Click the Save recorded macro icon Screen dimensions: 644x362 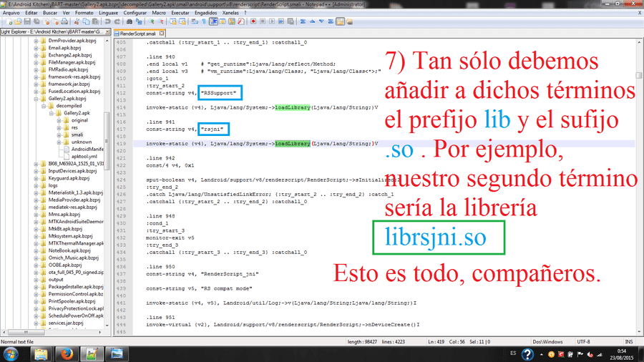click(290, 21)
